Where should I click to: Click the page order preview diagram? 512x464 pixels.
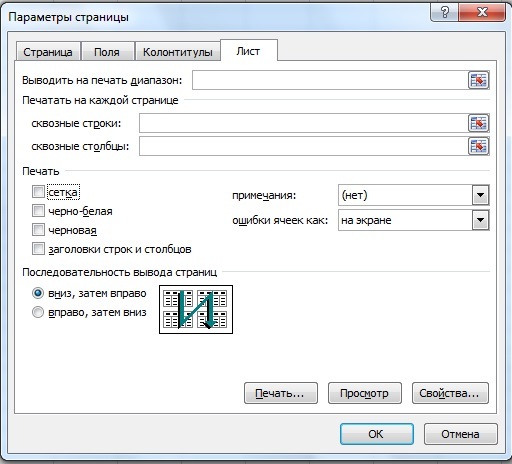[196, 309]
